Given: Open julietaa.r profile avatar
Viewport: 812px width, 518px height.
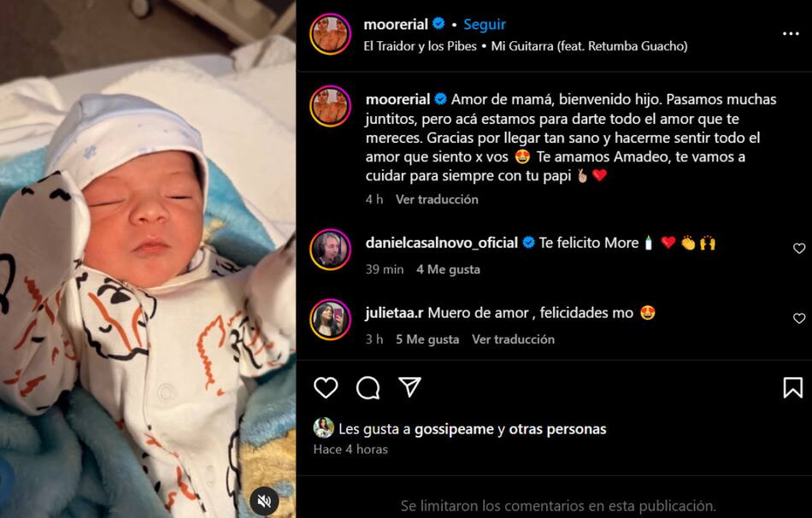Looking at the screenshot, I should click(x=331, y=319).
